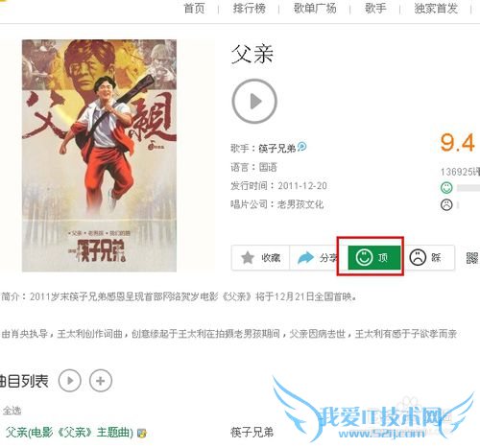The width and height of the screenshot is (480, 448).
Task: Click the star icon to favorite album
Action: pos(248,258)
